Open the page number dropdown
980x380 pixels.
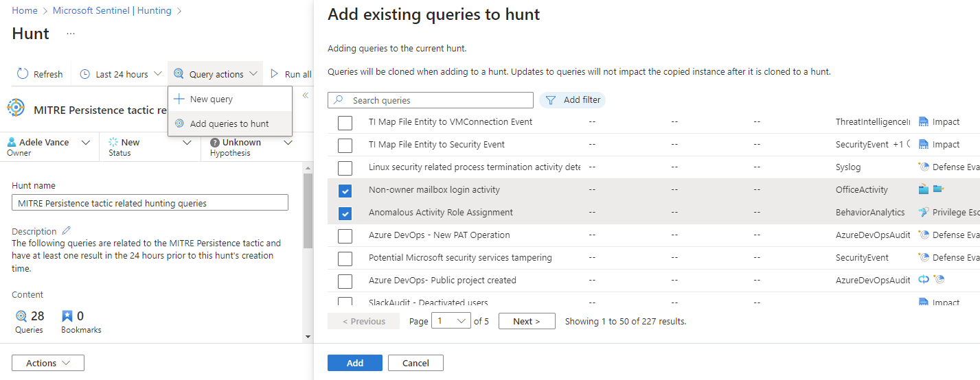(451, 321)
